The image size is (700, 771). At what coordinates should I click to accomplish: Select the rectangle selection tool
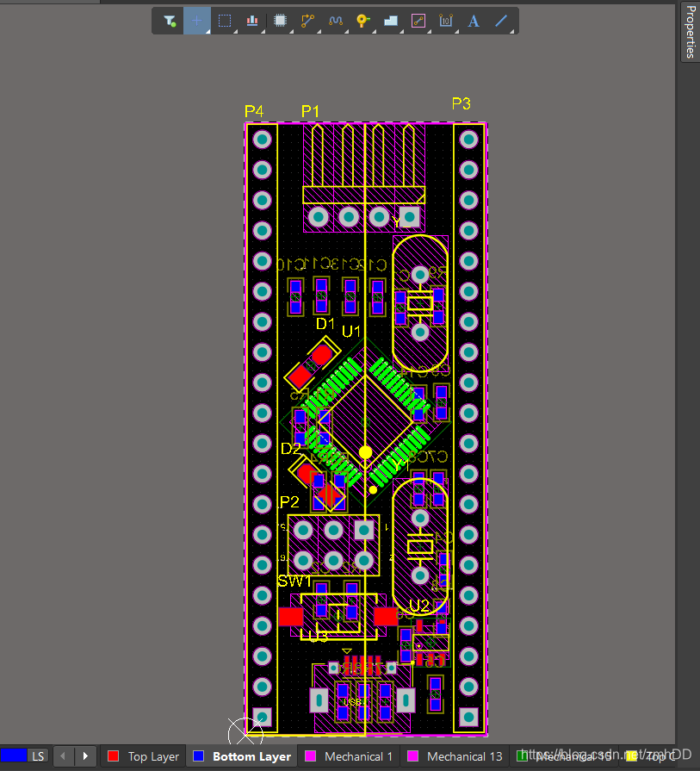pos(225,21)
